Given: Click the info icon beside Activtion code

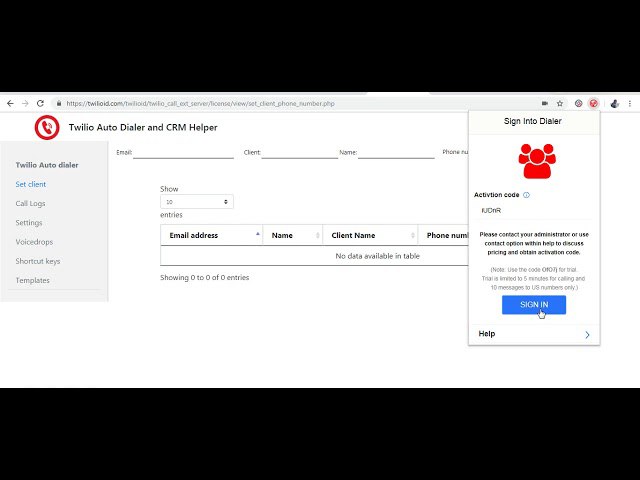Looking at the screenshot, I should 527,195.
